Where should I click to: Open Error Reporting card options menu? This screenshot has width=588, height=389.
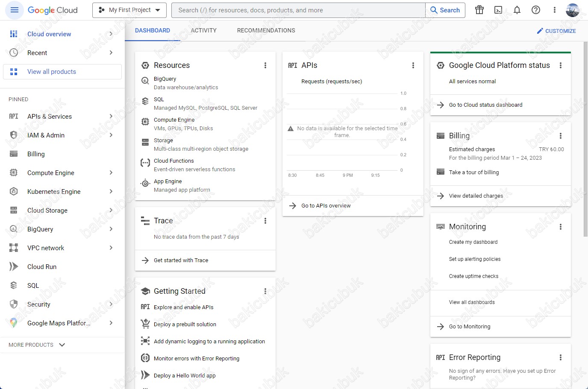[x=561, y=357]
